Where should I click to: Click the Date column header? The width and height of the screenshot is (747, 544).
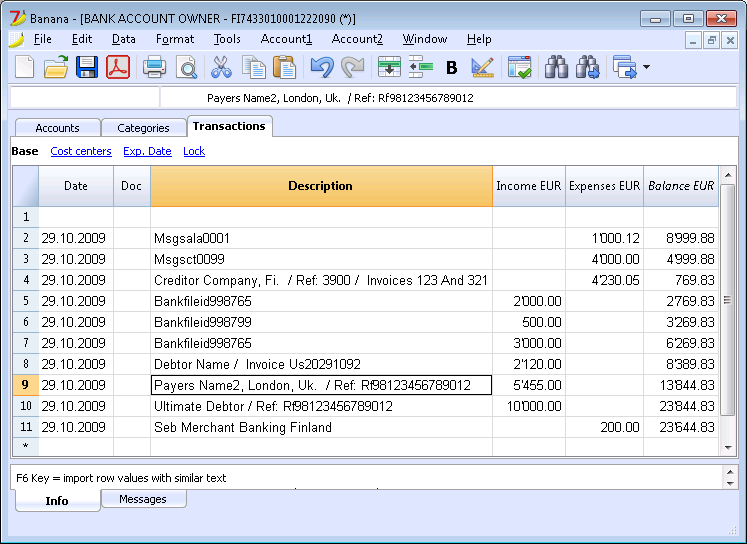click(x=76, y=186)
